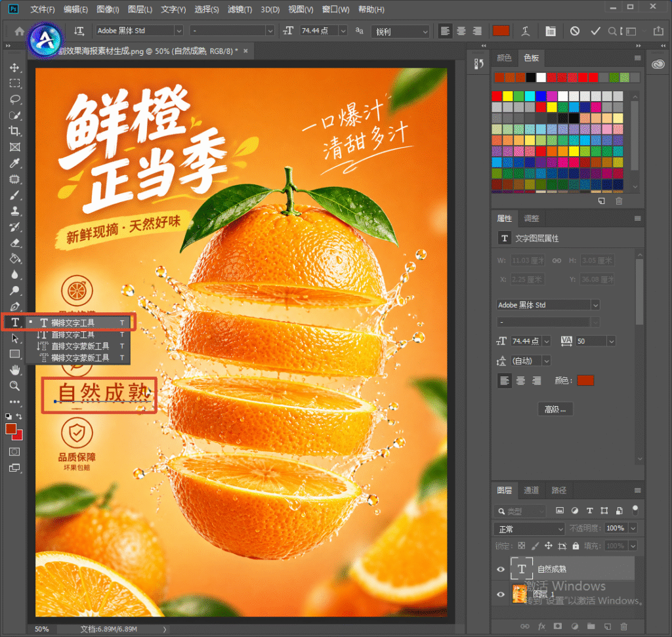Select the Path Selection arrow tool
The width and height of the screenshot is (672, 637).
(14, 339)
